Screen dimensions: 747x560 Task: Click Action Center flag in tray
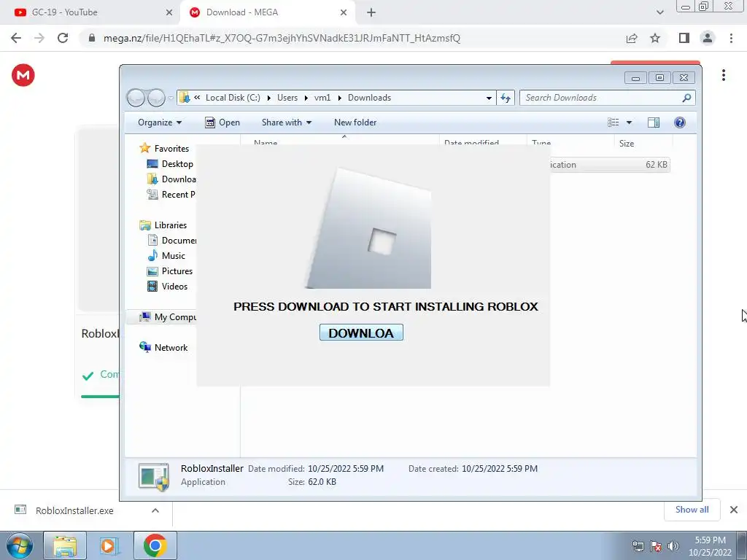pyautogui.click(x=656, y=546)
